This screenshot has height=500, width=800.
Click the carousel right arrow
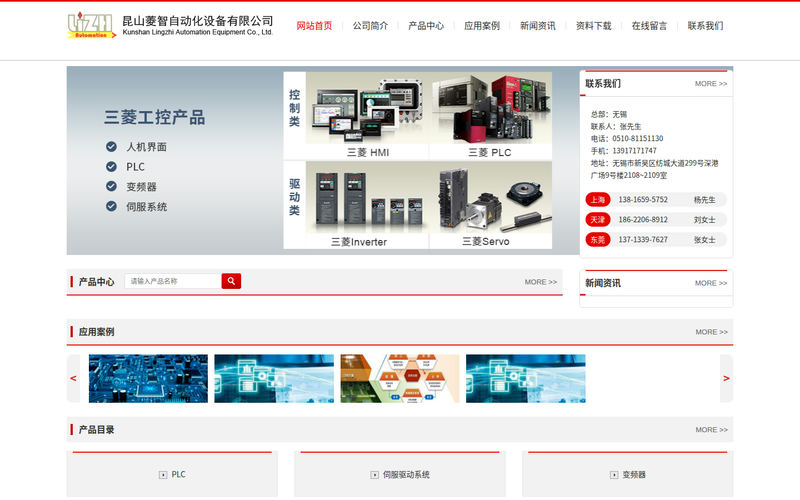(x=726, y=379)
